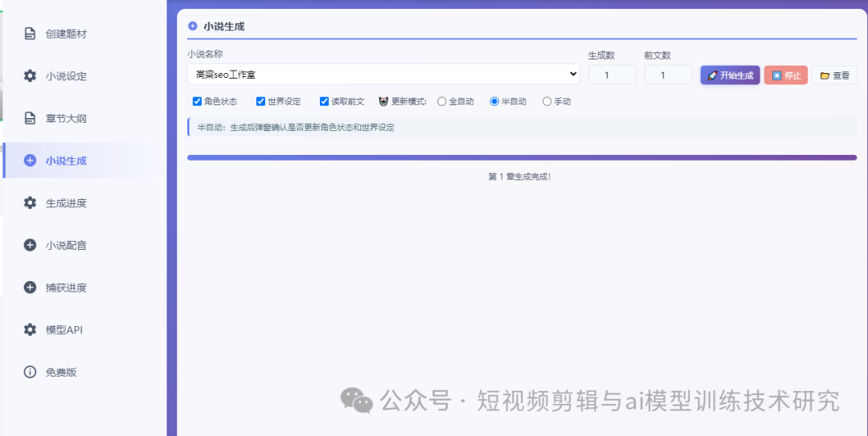The image size is (868, 436).
Task: Switch to 模型API in the sidebar
Action: [x=84, y=330]
